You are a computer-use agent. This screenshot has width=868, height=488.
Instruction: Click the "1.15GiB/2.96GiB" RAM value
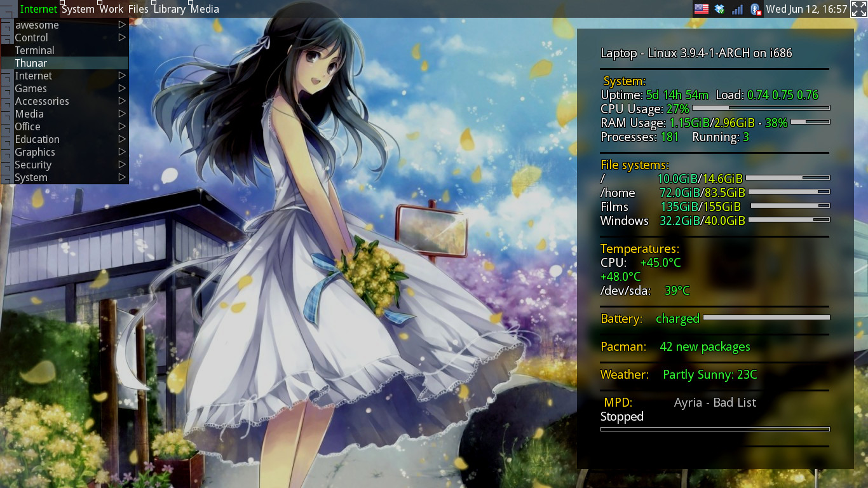712,123
